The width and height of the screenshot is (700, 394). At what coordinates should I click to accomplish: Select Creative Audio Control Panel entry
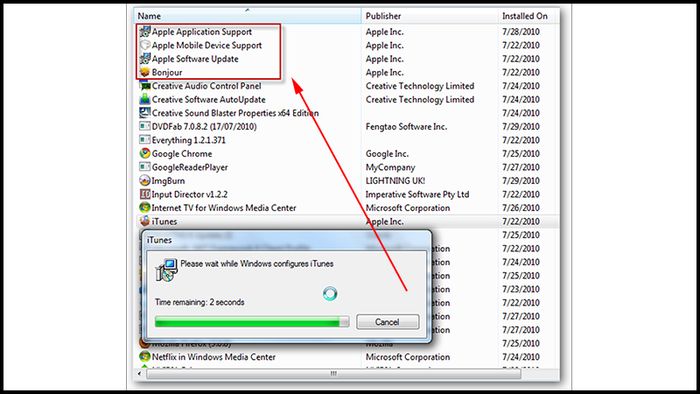click(206, 86)
